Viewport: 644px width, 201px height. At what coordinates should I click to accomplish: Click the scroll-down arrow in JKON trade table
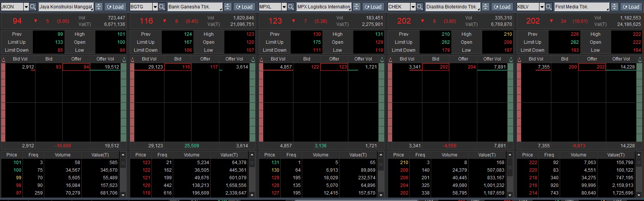pos(123,195)
